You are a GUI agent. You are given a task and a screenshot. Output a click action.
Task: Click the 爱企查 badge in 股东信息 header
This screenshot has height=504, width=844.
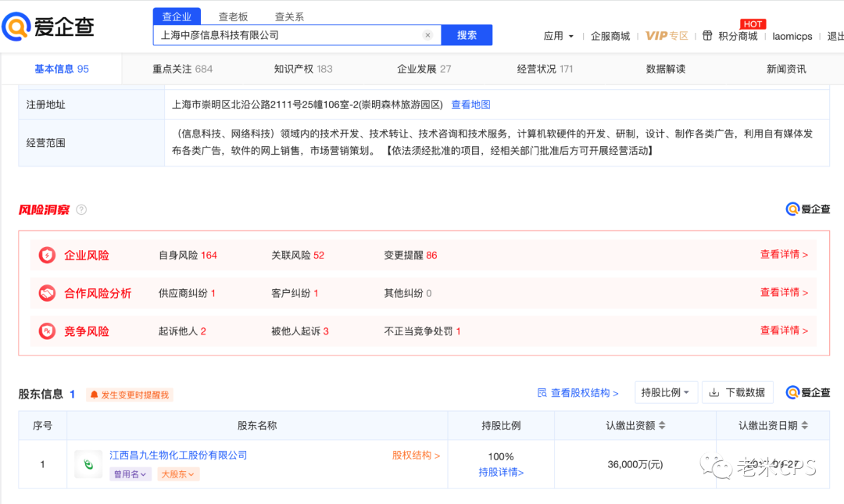click(x=808, y=392)
